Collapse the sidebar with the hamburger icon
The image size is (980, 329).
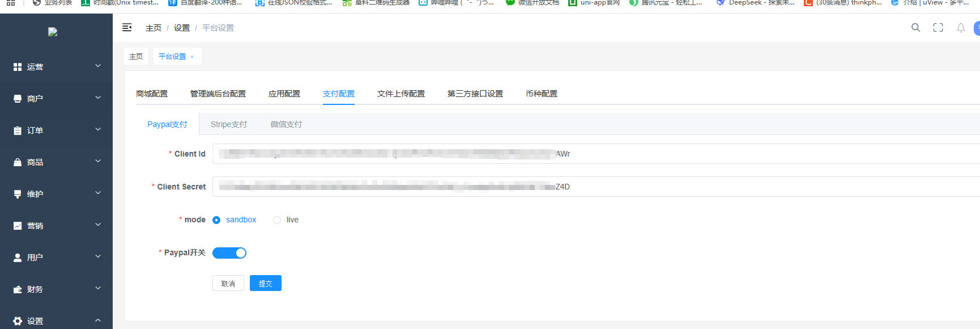(127, 27)
